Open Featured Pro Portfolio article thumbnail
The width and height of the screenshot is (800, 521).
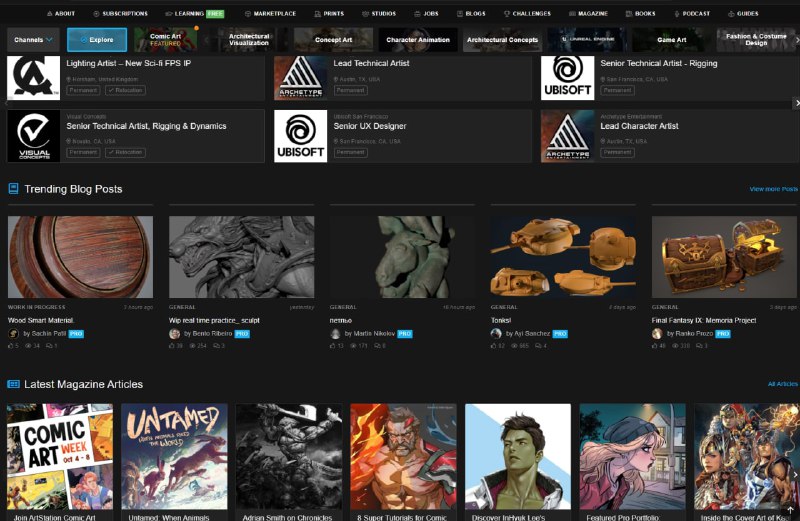[x=633, y=457]
